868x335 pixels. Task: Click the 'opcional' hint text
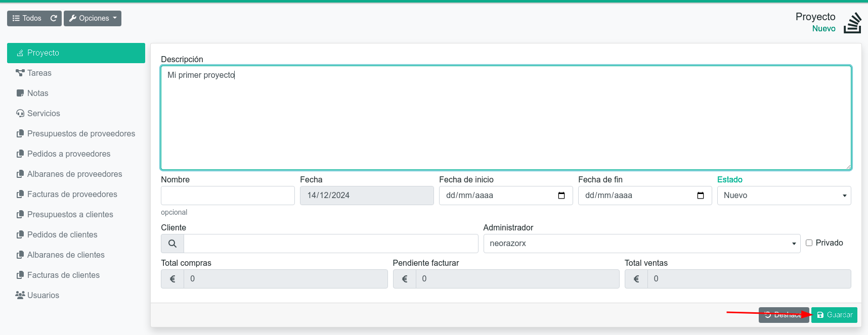tap(174, 212)
